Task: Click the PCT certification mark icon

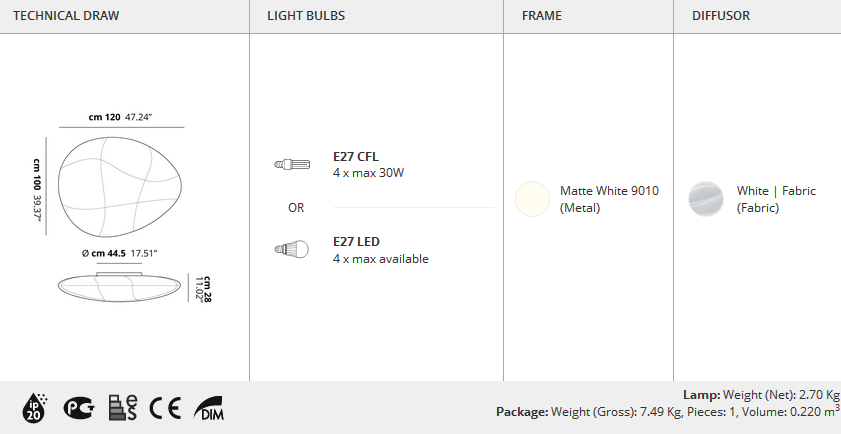Action: [x=79, y=408]
